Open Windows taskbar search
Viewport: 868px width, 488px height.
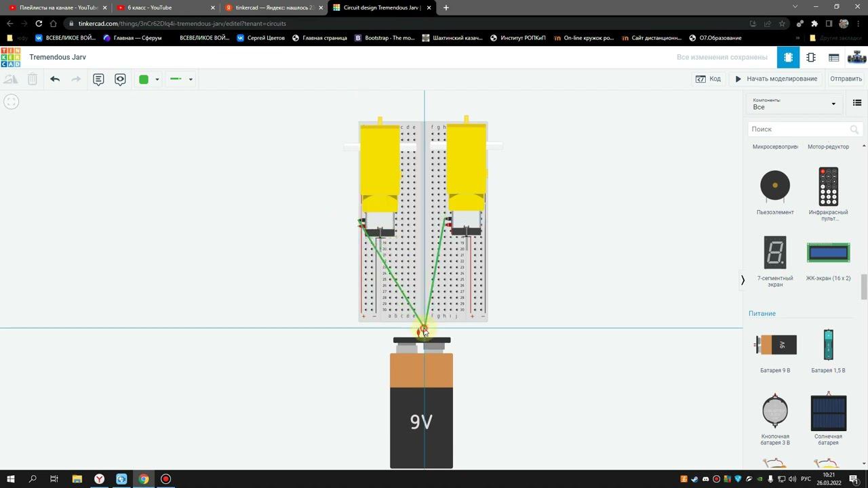point(33,479)
